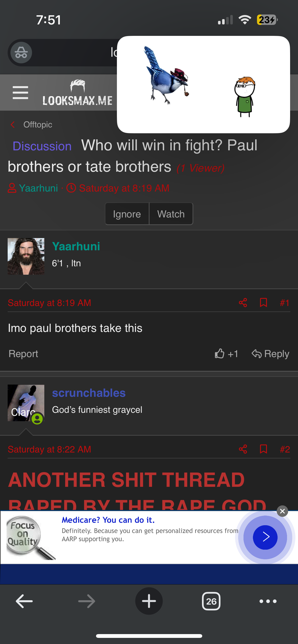Follow the Medicare ad arrow button
298x644 pixels.
(x=265, y=537)
